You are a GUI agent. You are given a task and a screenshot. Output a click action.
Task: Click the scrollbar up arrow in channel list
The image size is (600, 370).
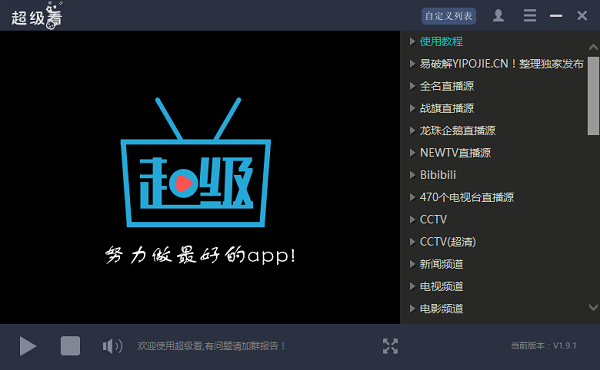tap(593, 47)
